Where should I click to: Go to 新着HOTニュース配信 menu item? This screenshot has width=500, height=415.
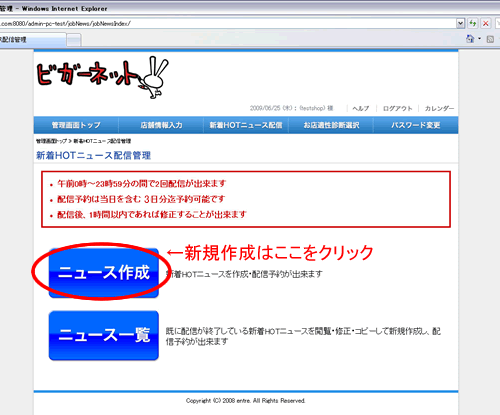point(246,125)
